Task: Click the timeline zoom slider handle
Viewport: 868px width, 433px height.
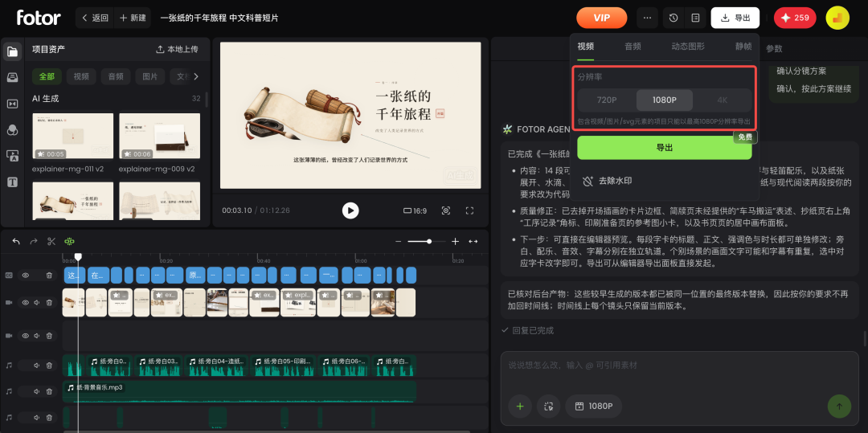Action: tap(429, 242)
